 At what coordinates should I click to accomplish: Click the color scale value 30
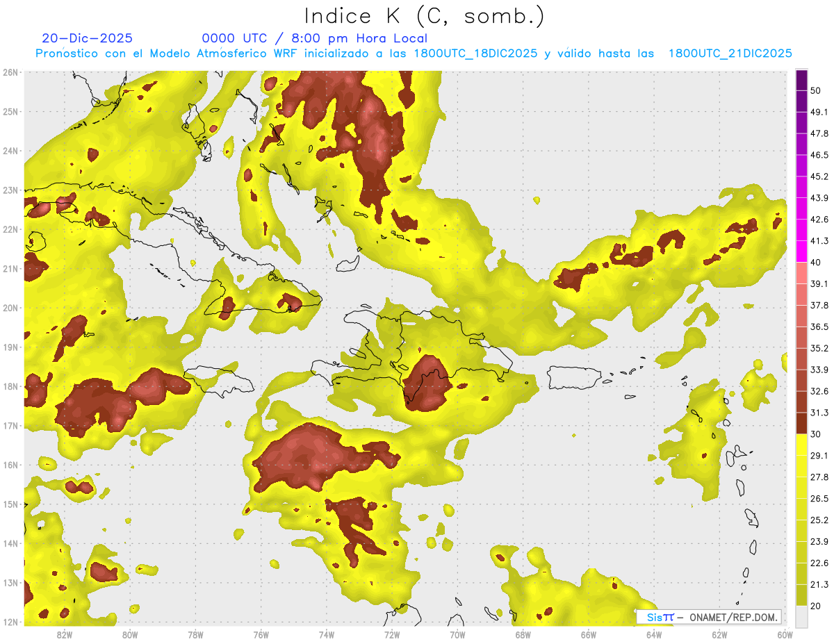tap(815, 434)
